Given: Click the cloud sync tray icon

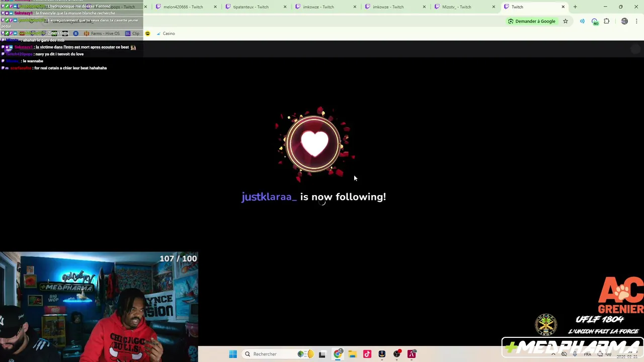Looking at the screenshot, I should [564, 354].
